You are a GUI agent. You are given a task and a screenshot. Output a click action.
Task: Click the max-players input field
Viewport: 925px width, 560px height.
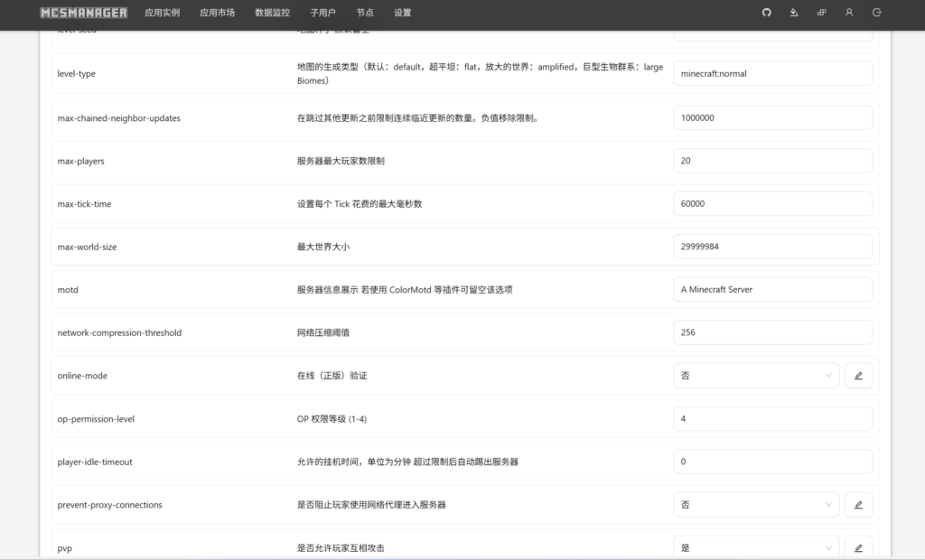coord(772,161)
